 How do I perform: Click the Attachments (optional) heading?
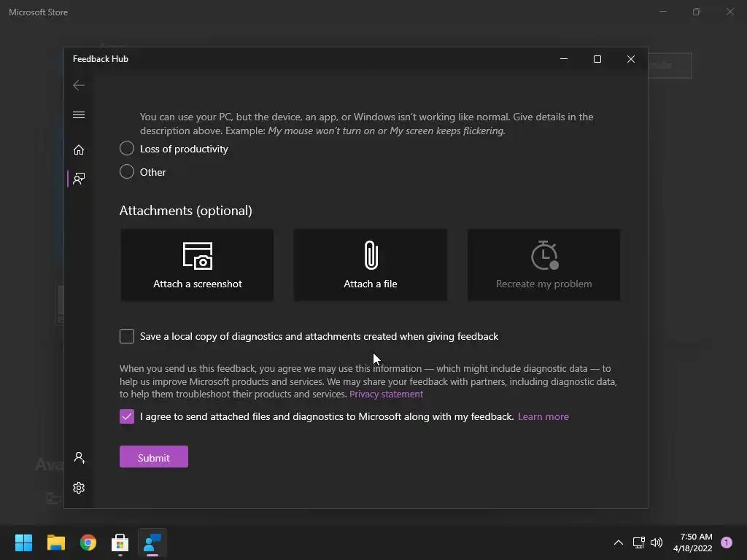(186, 211)
